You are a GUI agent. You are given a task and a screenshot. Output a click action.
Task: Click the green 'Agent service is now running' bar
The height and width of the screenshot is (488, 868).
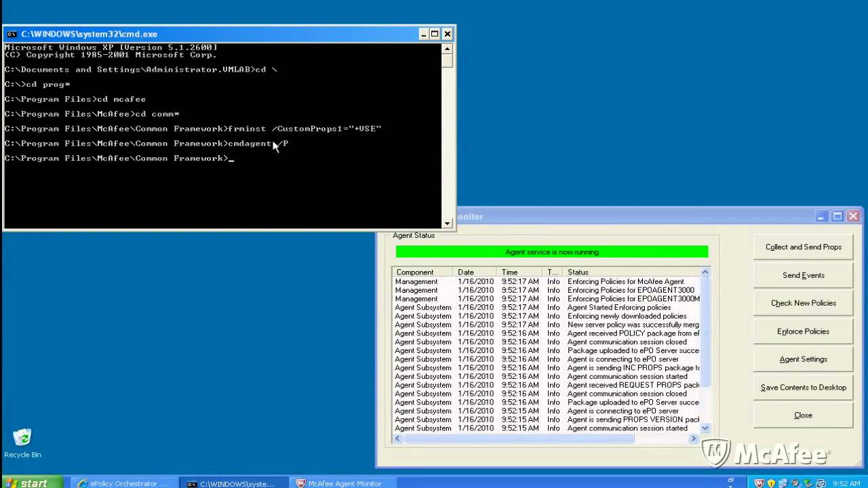(x=552, y=252)
